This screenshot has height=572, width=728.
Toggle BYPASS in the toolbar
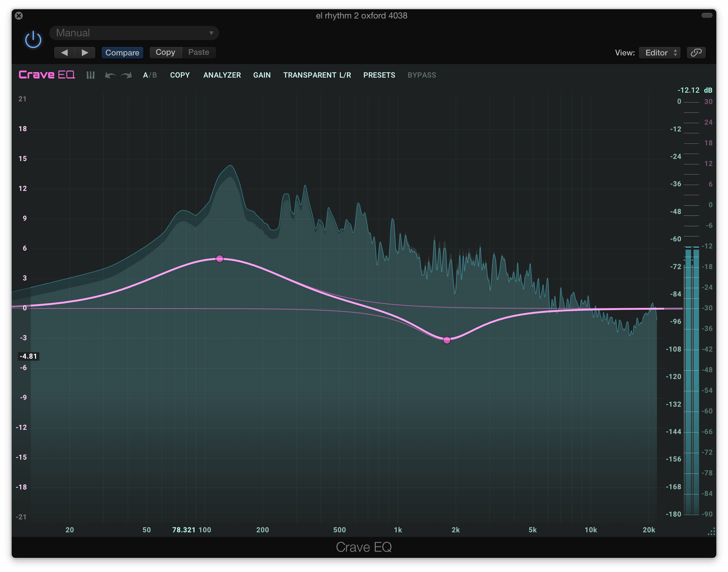click(x=422, y=75)
